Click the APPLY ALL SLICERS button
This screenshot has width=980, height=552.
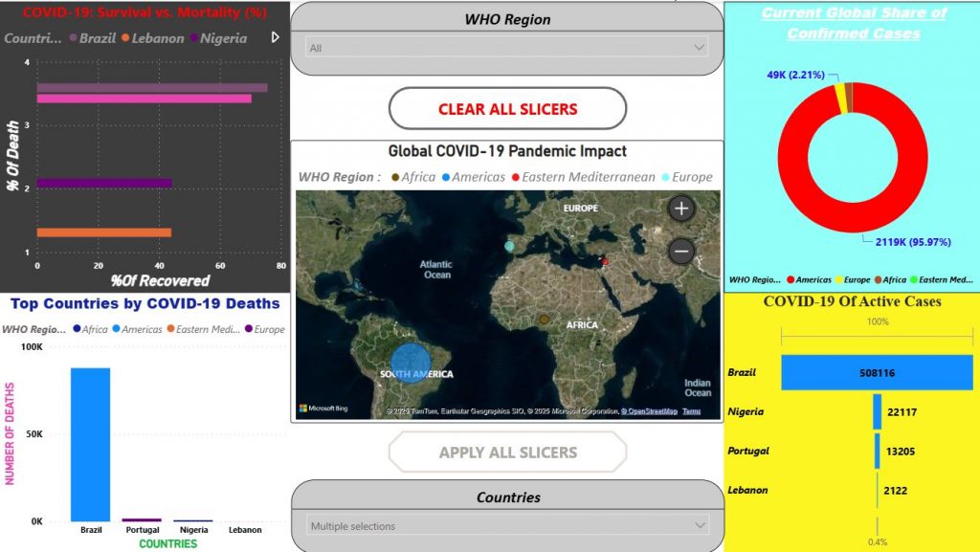[507, 453]
